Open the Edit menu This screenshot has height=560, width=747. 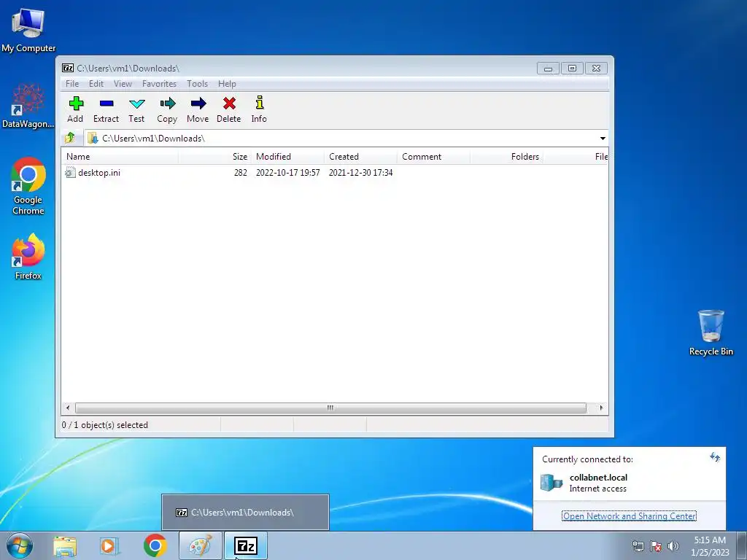tap(96, 83)
